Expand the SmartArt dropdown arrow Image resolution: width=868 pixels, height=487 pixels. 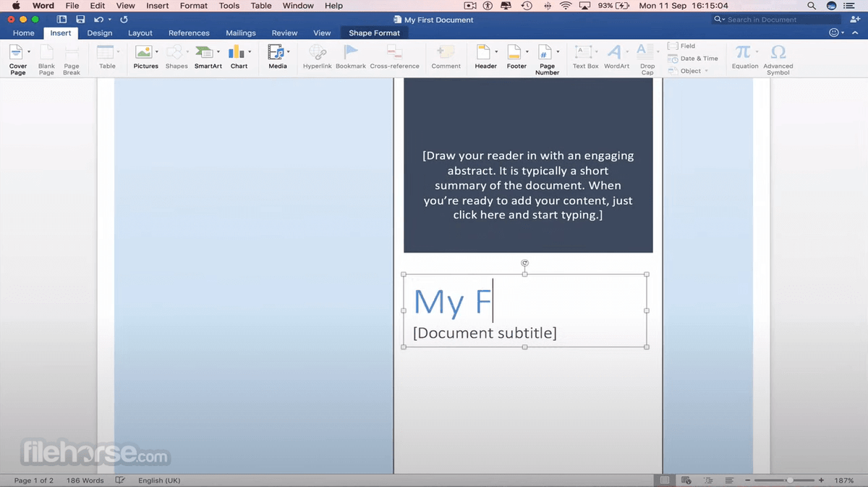click(x=218, y=52)
